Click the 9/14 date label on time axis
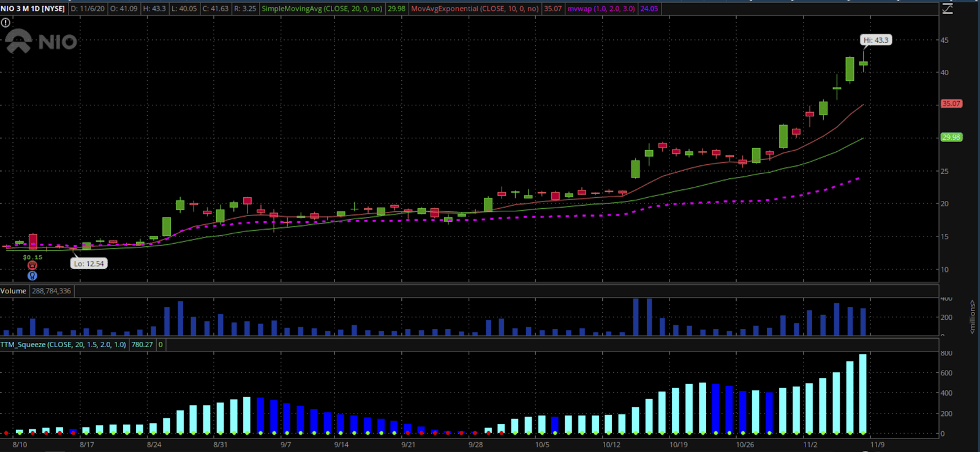This screenshot has height=452, width=980. (x=341, y=445)
